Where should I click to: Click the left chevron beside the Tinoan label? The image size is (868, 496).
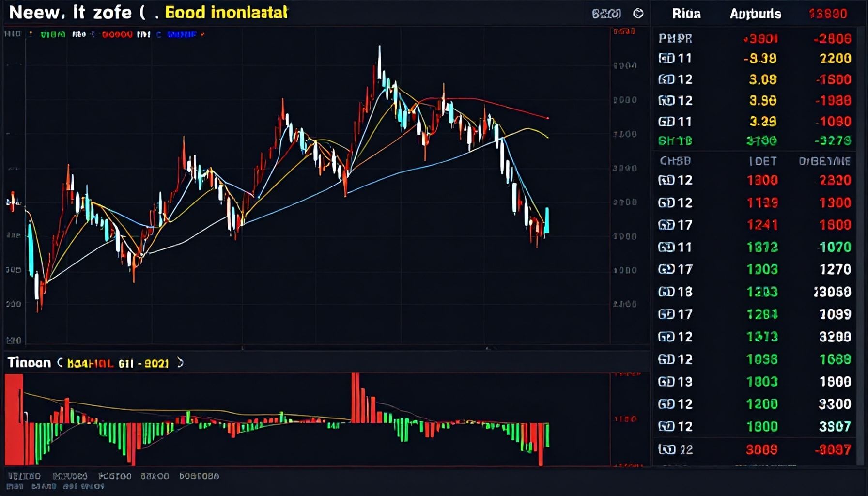click(x=60, y=363)
